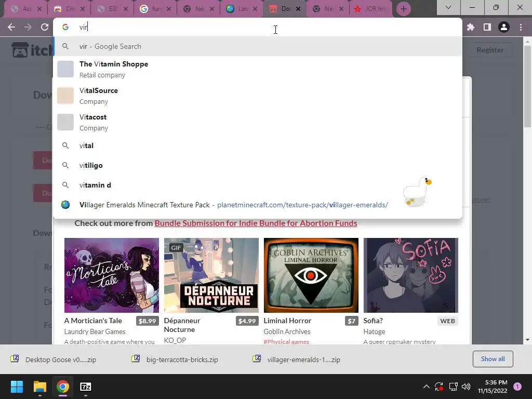Screen dimensions: 532x399
Task: Click Chrome icon in taskbar
Action: [x=63, y=387]
